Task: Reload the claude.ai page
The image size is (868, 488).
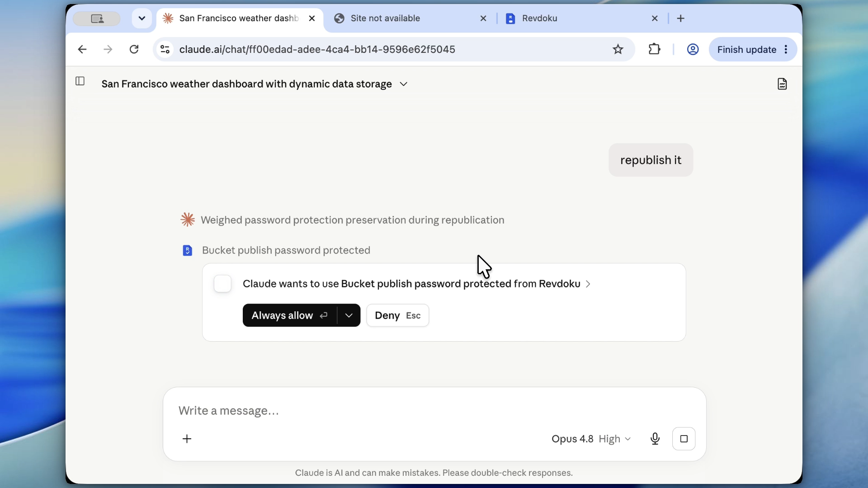Action: (134, 49)
